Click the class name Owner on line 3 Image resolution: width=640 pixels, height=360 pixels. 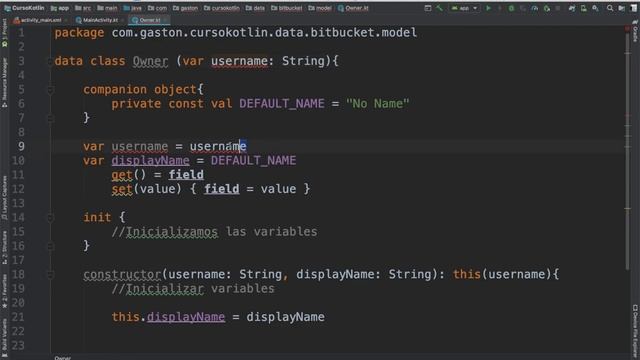pyautogui.click(x=150, y=61)
